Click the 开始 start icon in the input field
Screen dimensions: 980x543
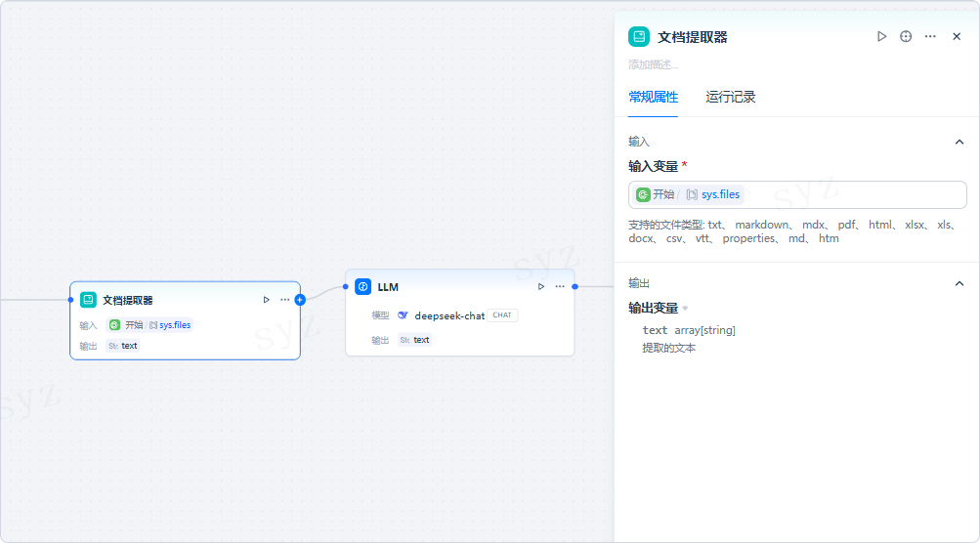point(643,195)
